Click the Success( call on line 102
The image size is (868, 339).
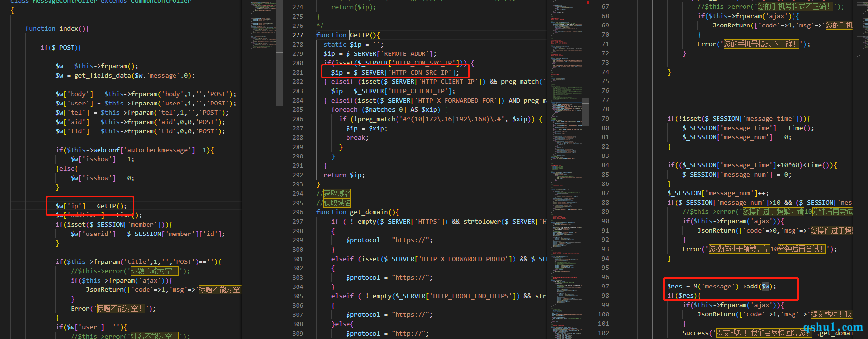768,333
